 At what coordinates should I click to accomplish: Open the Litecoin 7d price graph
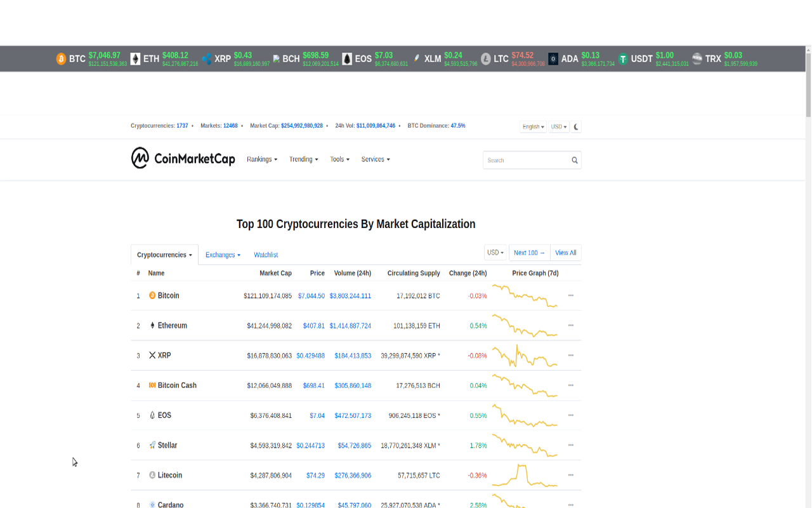click(x=525, y=475)
